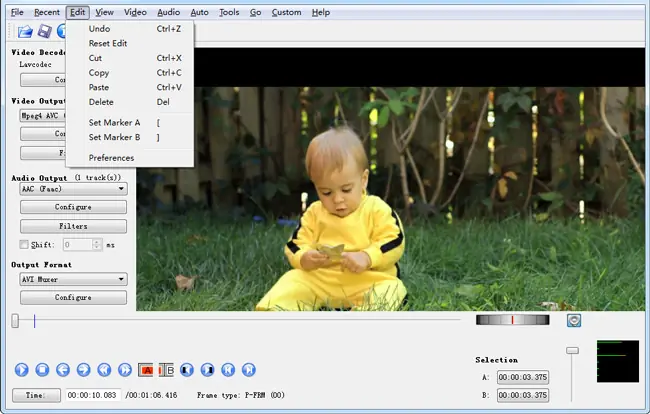Image resolution: width=650 pixels, height=414 pixels.
Task: Seek to previous black frame icon
Action: [x=187, y=370]
